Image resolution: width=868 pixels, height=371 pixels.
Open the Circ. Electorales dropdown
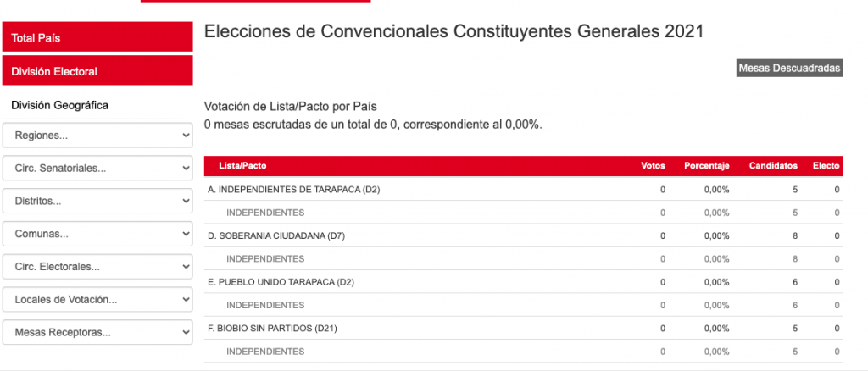pos(97,267)
